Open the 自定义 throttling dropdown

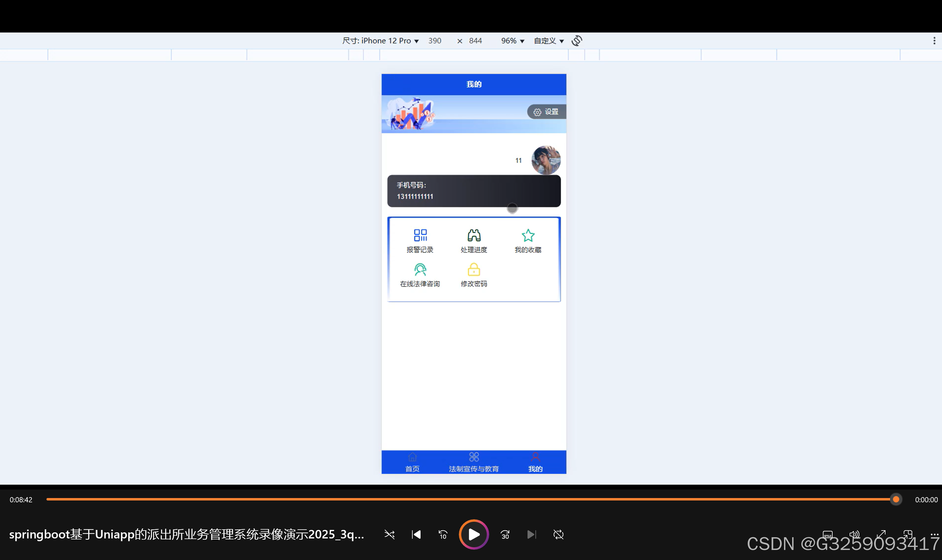click(548, 40)
